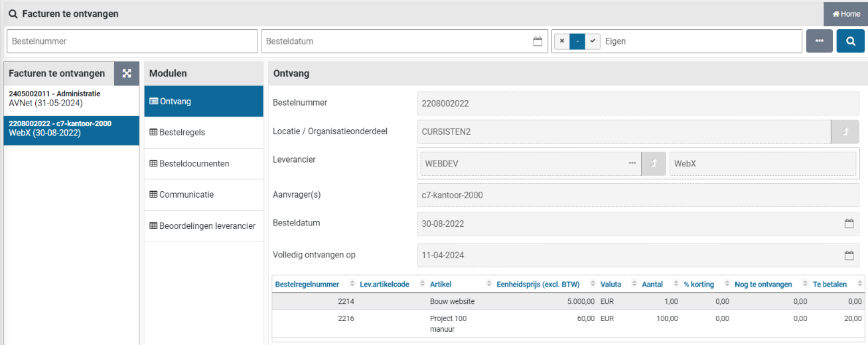Open calendar icon for Volledig ontvangen op
Screen dimensions: 868x345
point(848,255)
